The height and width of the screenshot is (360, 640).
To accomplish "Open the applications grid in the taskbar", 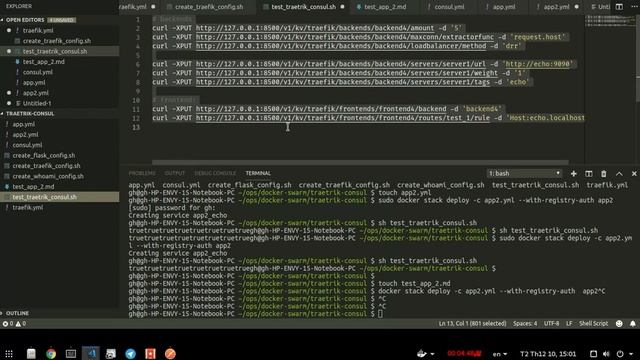I will coord(9,354).
